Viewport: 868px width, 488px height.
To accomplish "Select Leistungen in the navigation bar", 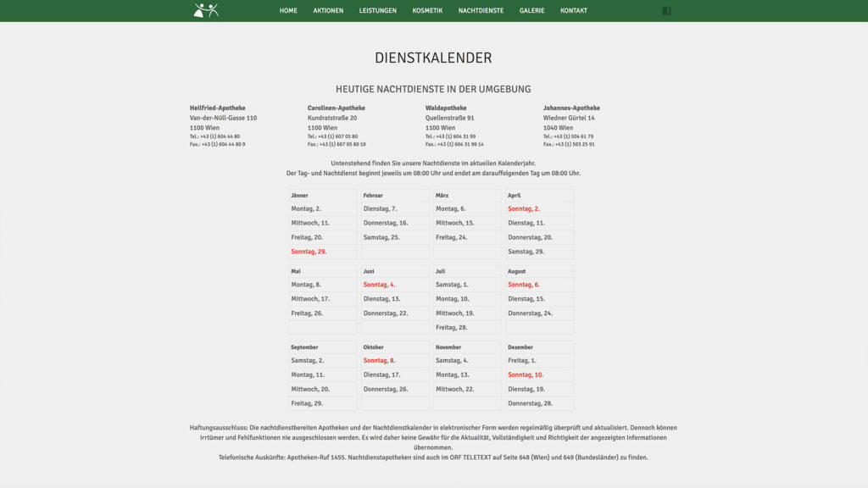I will (x=377, y=11).
